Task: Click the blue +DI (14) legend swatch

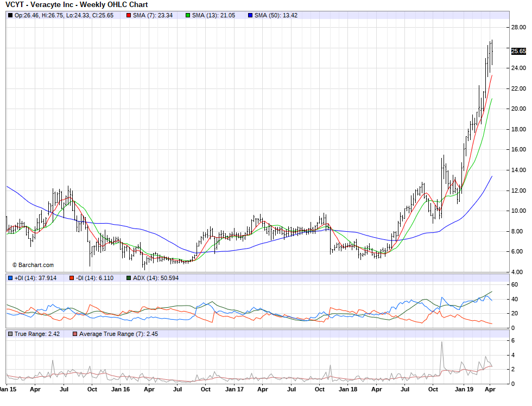Action: 10,278
